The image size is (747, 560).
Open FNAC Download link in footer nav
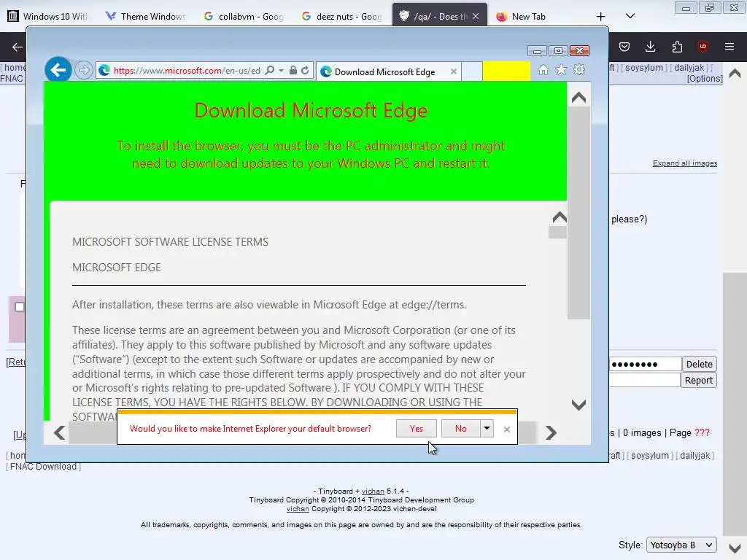[43, 467]
